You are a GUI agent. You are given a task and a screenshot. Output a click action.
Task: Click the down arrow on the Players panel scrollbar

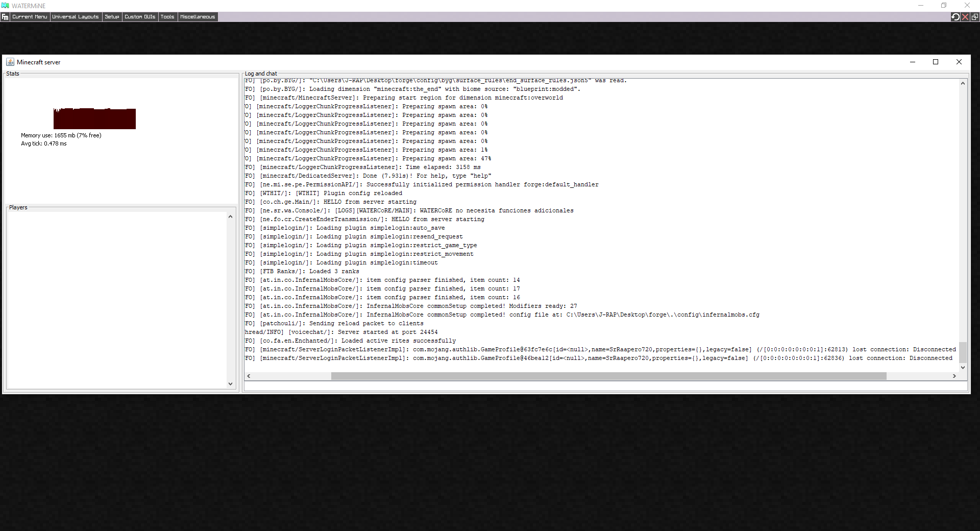click(x=230, y=384)
